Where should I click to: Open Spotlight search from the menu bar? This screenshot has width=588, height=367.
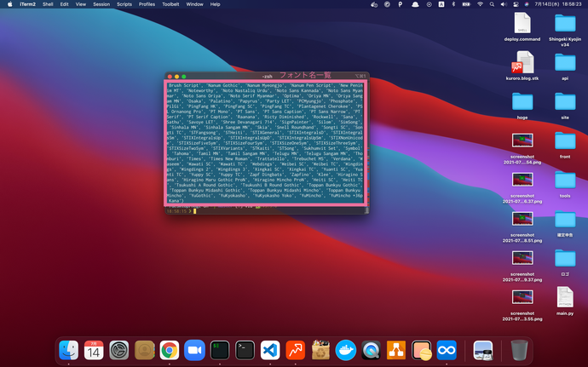coord(492,4)
